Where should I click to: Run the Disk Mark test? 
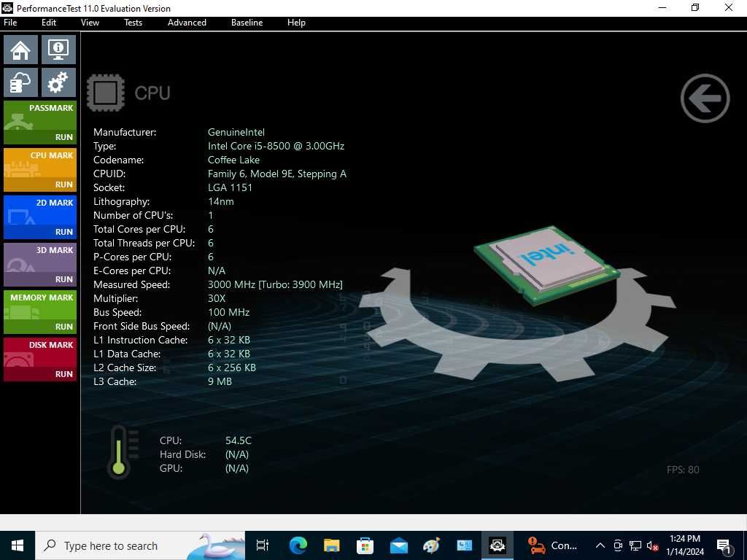(40, 359)
